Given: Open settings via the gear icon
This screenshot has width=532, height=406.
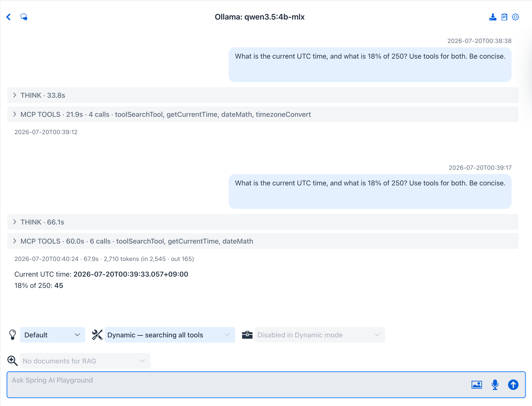Looking at the screenshot, I should (x=515, y=17).
